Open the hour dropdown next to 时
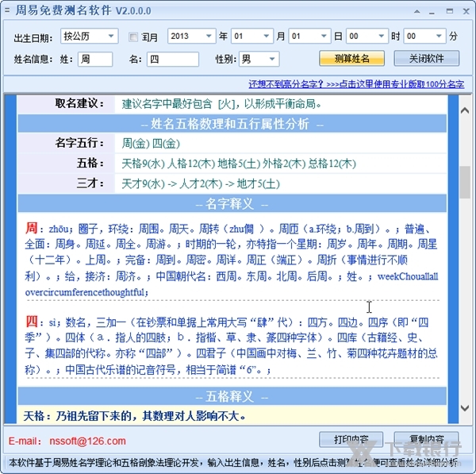 (x=367, y=37)
